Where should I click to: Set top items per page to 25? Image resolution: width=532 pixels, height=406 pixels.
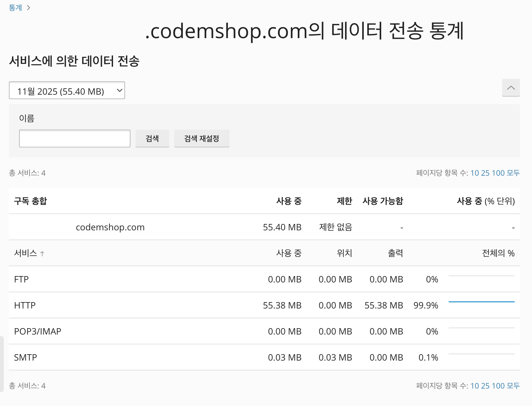(x=485, y=173)
